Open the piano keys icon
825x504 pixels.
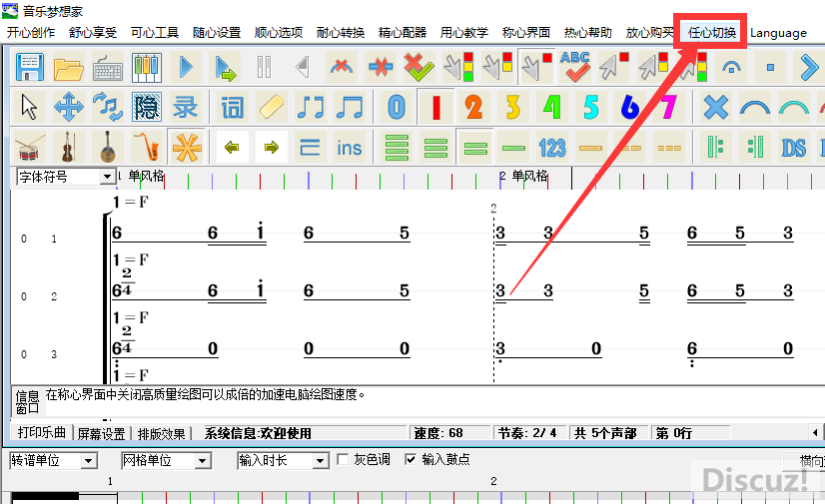(x=146, y=67)
